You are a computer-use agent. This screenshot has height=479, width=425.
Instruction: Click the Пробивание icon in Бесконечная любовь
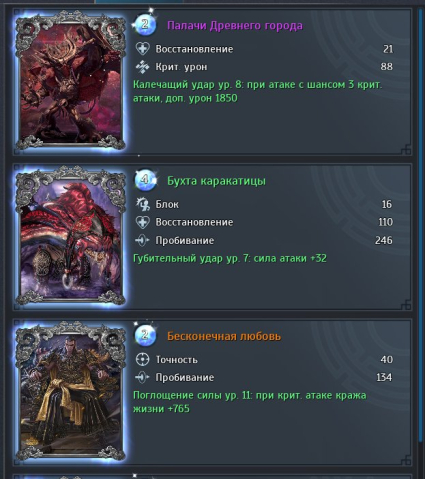[x=142, y=377]
